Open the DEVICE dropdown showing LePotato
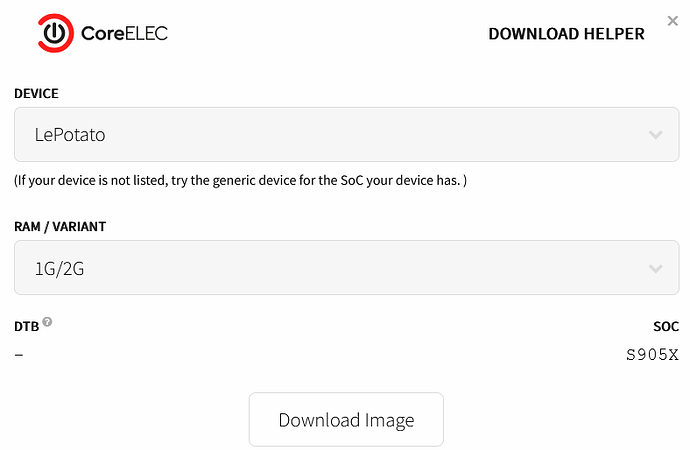This screenshot has width=690, height=450. click(x=346, y=134)
